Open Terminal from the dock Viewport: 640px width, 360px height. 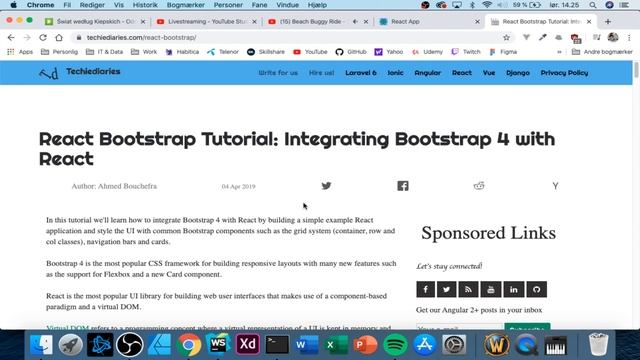coord(277,345)
